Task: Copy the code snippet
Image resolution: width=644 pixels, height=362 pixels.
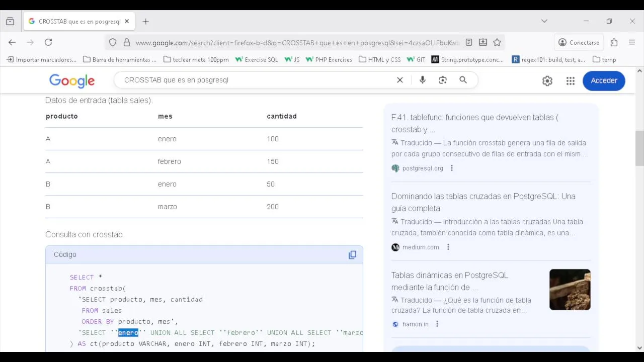Action: pos(352,255)
